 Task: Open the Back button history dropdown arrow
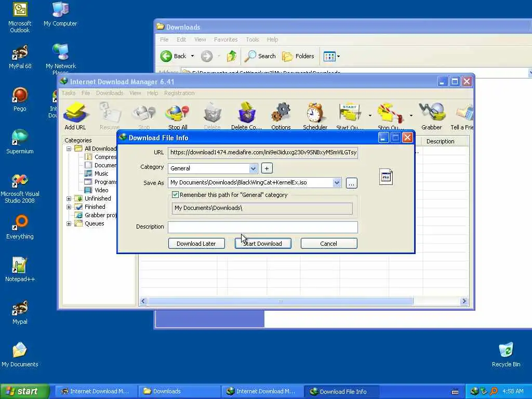[192, 56]
